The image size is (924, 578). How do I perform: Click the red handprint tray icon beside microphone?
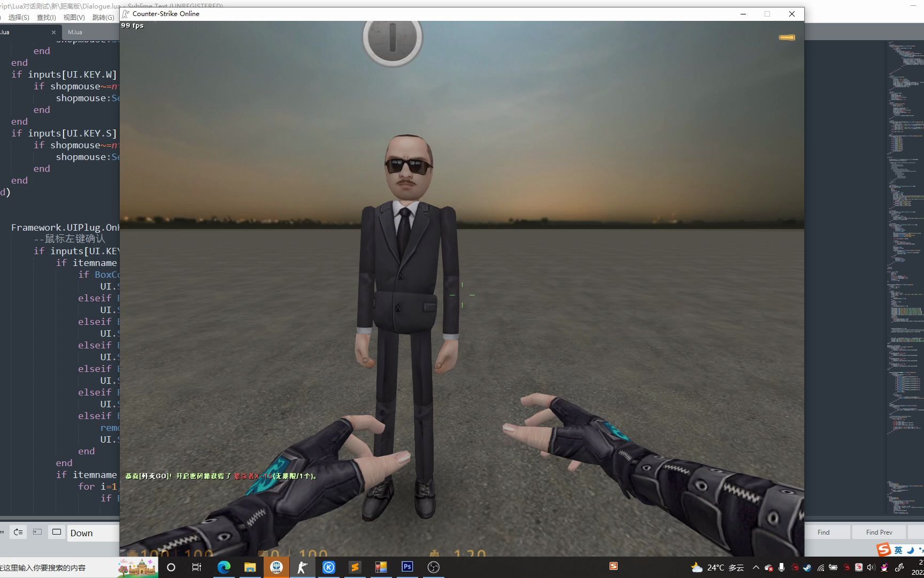point(795,567)
